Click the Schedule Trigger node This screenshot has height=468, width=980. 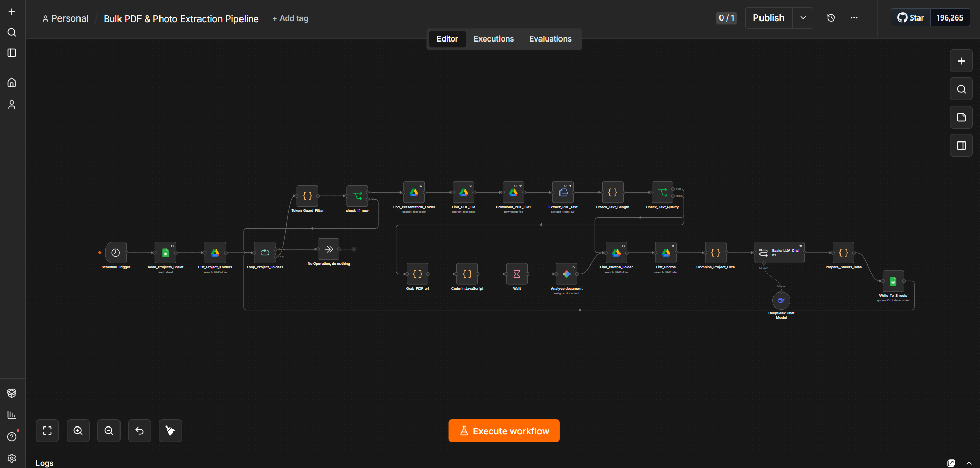click(116, 253)
